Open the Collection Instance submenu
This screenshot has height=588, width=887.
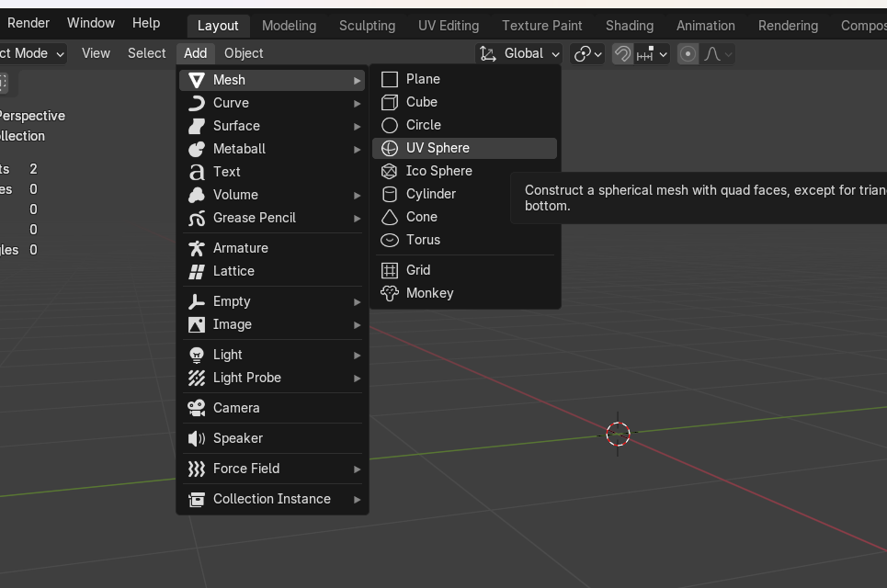[272, 499]
